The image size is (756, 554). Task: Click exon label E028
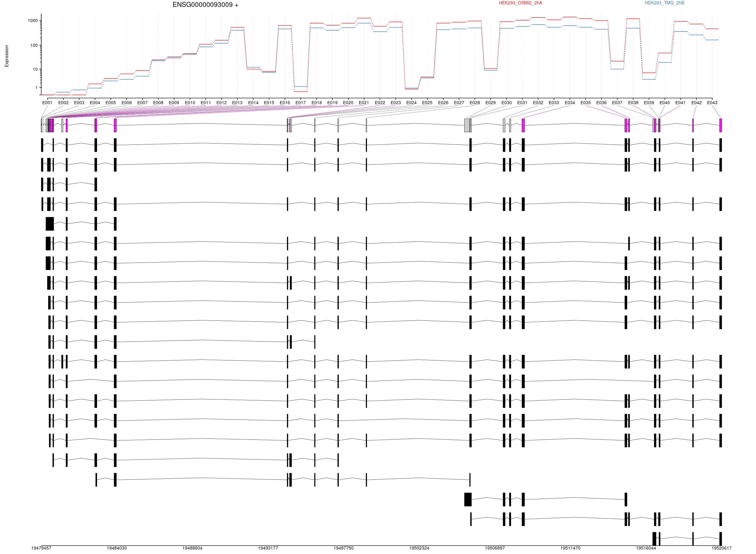[475, 103]
